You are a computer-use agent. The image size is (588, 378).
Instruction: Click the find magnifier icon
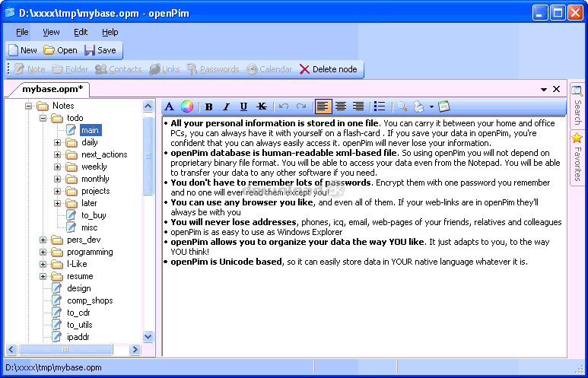point(401,106)
